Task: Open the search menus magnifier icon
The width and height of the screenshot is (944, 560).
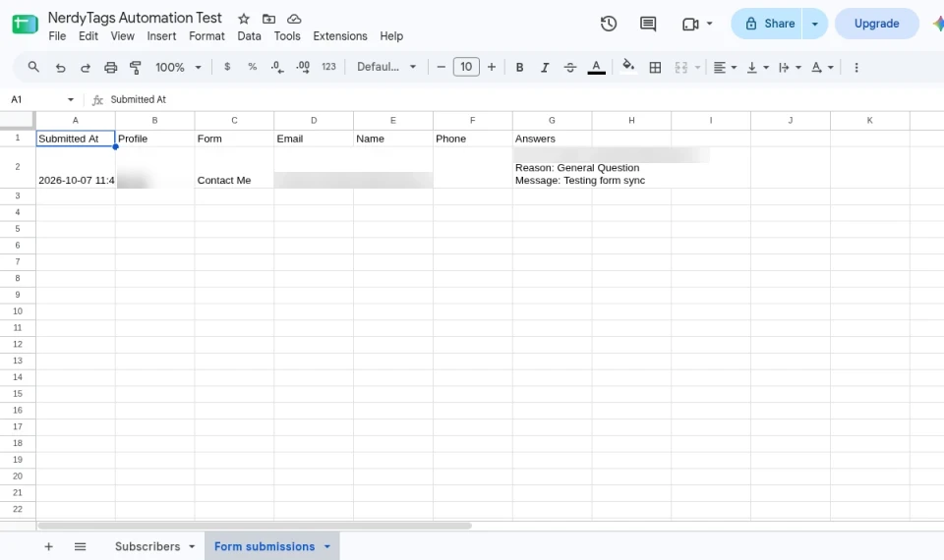Action: tap(33, 67)
